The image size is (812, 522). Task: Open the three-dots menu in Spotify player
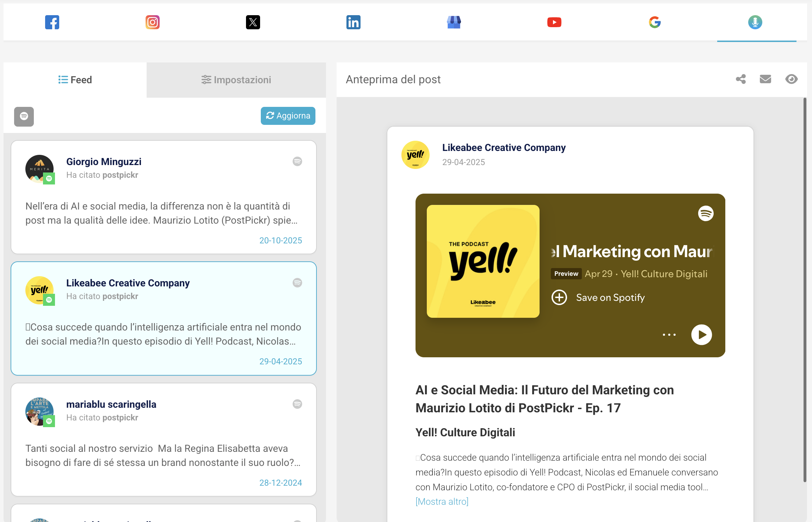click(x=669, y=335)
